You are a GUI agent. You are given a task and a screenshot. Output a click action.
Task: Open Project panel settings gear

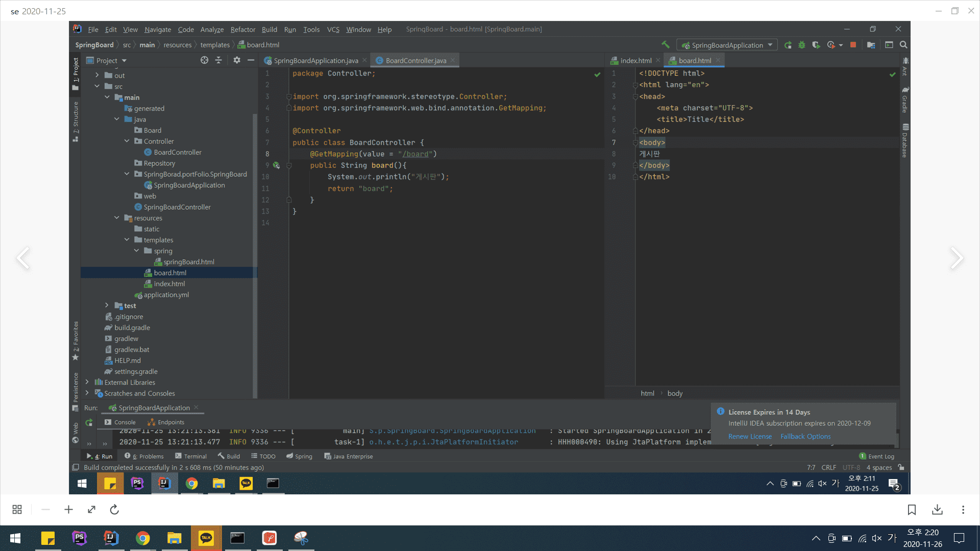click(x=237, y=60)
